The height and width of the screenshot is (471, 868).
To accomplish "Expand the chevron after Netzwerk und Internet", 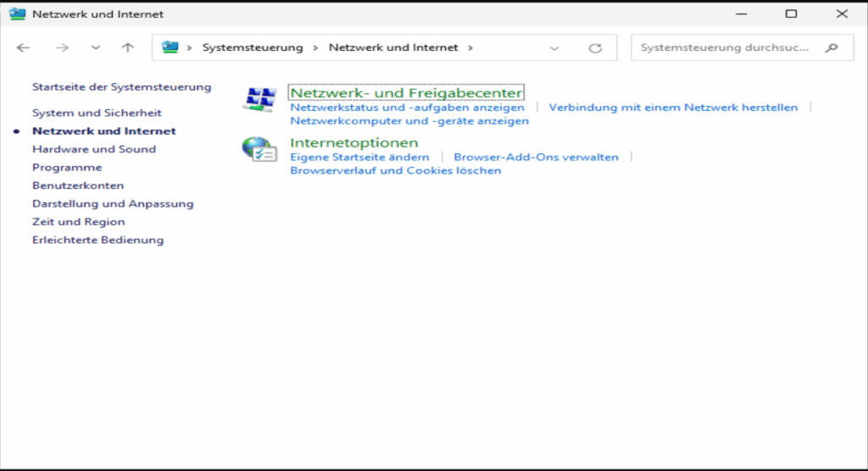I will [x=470, y=47].
